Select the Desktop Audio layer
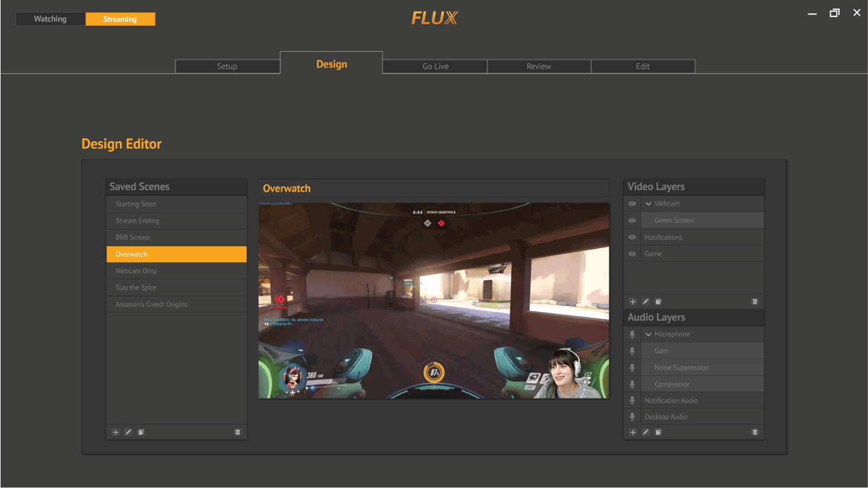Image resolution: width=868 pixels, height=488 pixels. 702,417
